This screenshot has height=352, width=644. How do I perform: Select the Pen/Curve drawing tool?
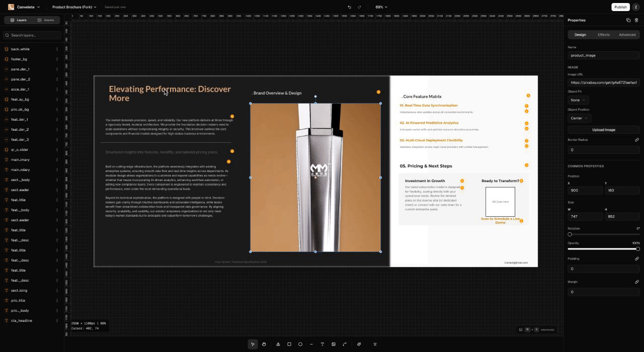point(345,344)
